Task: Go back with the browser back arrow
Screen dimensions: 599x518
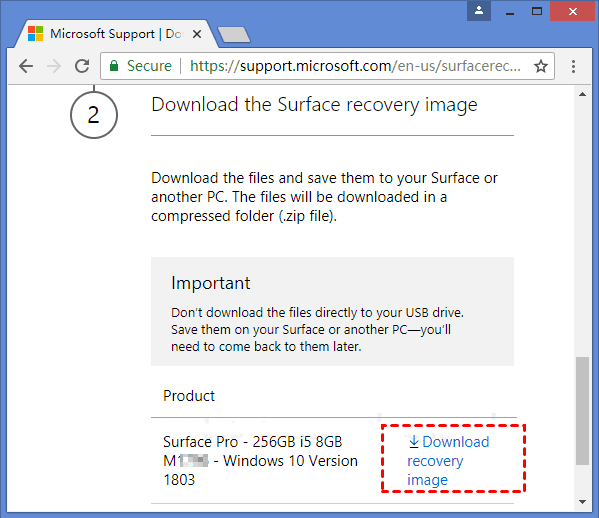Action: coord(26,66)
